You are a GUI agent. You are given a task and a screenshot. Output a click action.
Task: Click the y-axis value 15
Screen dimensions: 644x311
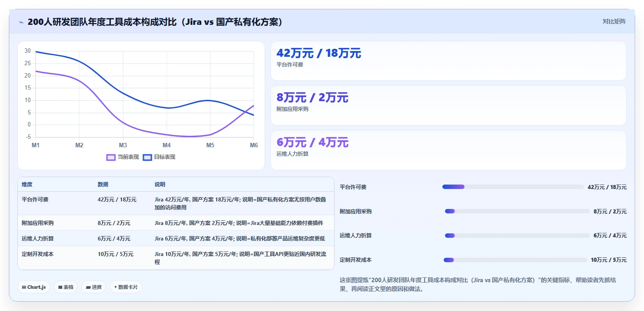coord(27,88)
